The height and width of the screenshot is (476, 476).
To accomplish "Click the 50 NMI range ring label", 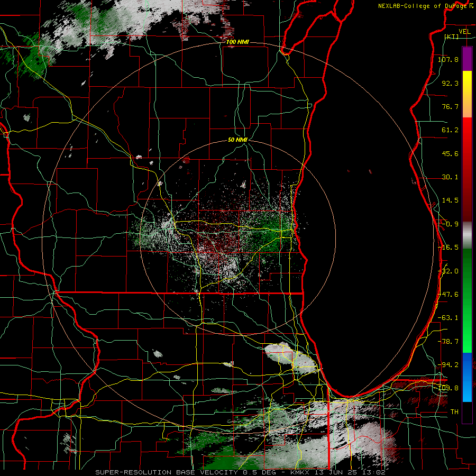I will tap(237, 140).
